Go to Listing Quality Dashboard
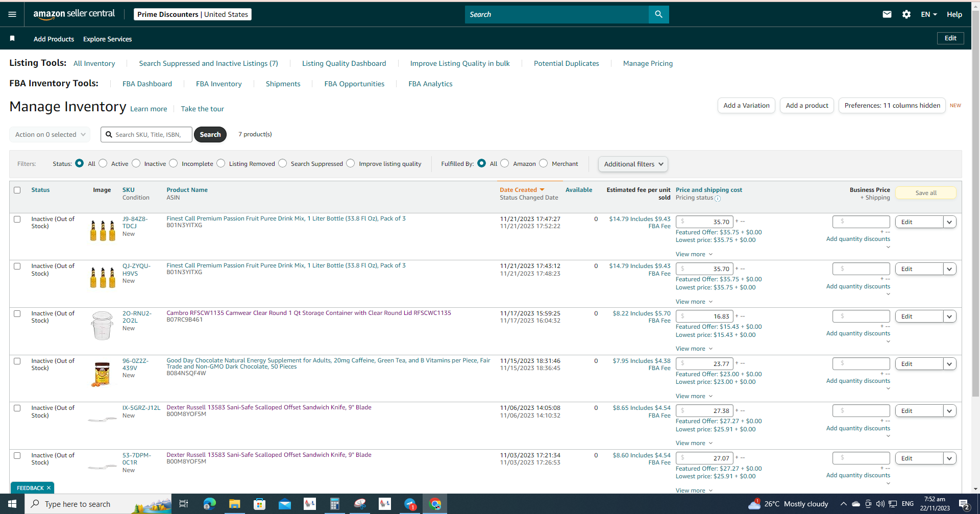 tap(344, 63)
